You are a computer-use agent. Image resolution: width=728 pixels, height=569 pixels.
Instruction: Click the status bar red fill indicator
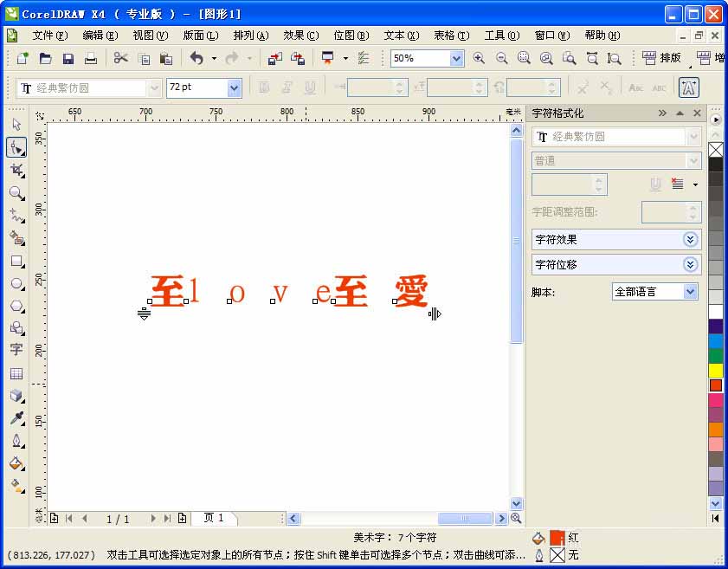pos(557,538)
